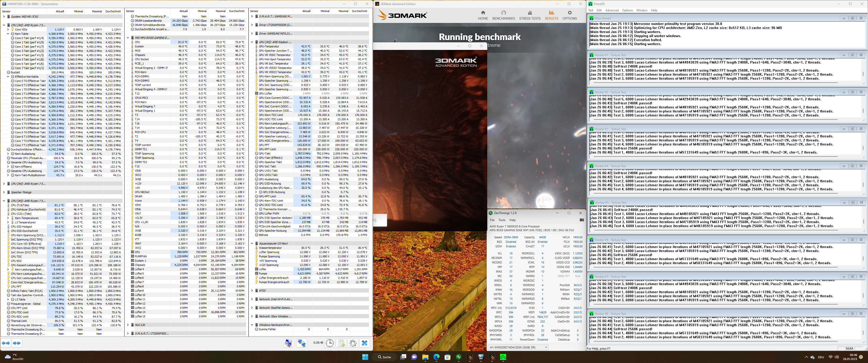Collapse the Aquacomputer D5 Next group

tap(252, 244)
